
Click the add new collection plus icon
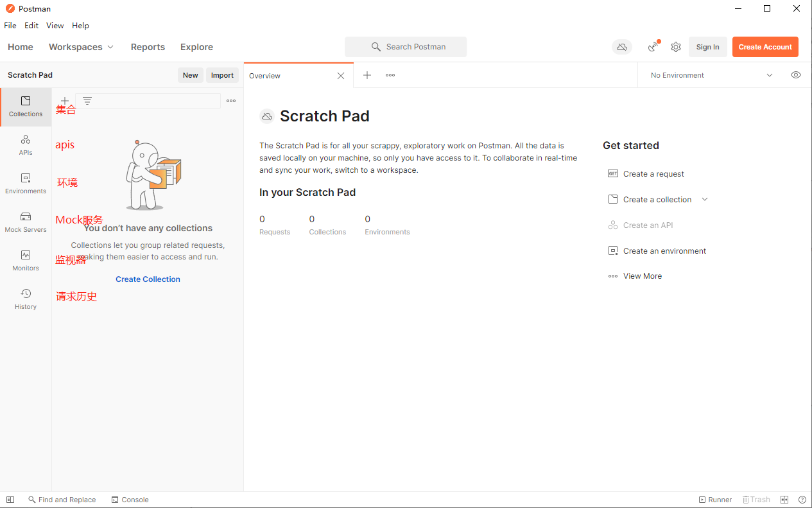coord(65,101)
